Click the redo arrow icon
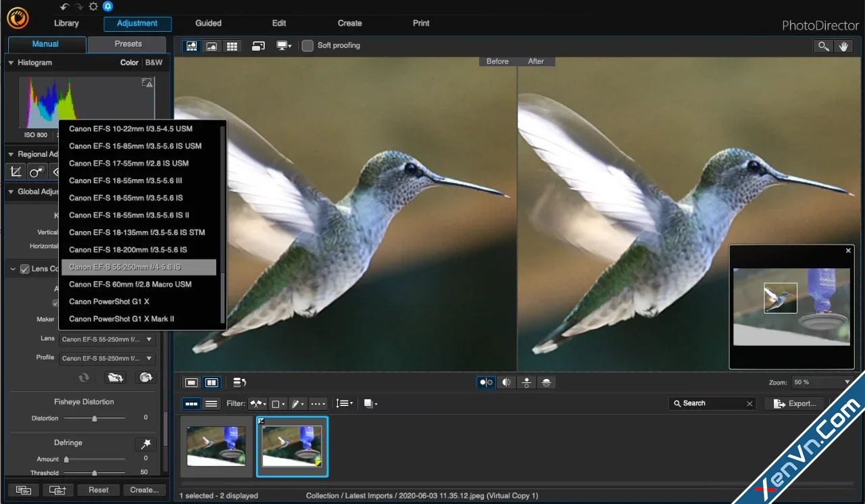This screenshot has width=865, height=504. click(x=79, y=7)
